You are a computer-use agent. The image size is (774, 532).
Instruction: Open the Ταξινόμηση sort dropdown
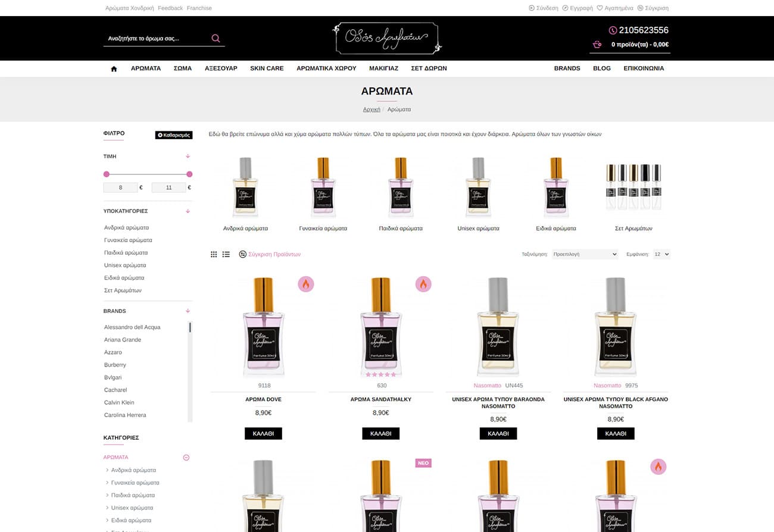585,254
